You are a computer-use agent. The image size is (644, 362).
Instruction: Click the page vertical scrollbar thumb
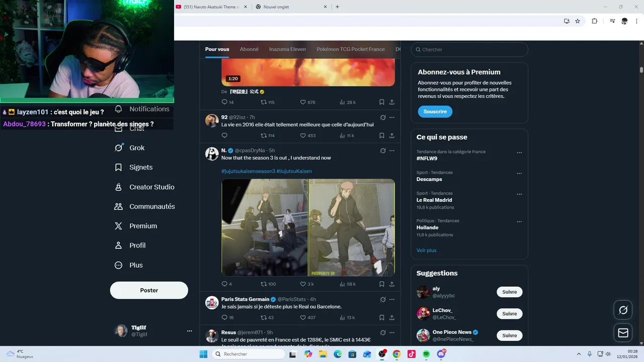(641, 69)
